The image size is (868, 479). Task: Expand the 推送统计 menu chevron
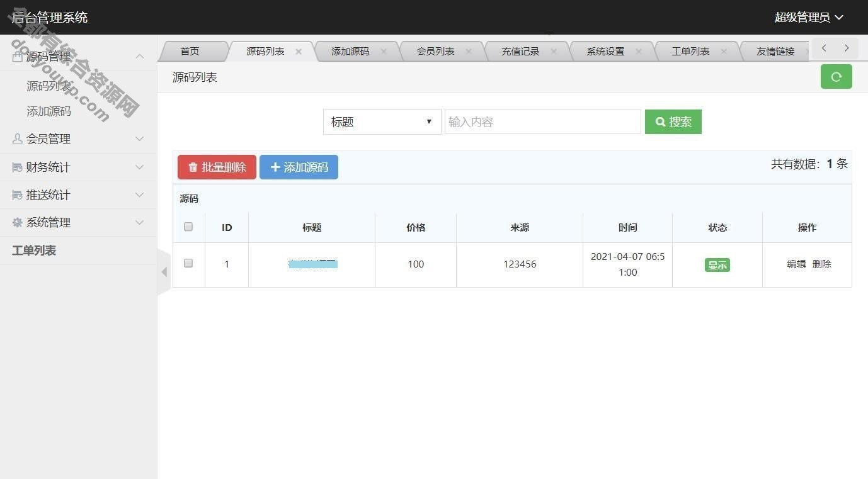(140, 194)
